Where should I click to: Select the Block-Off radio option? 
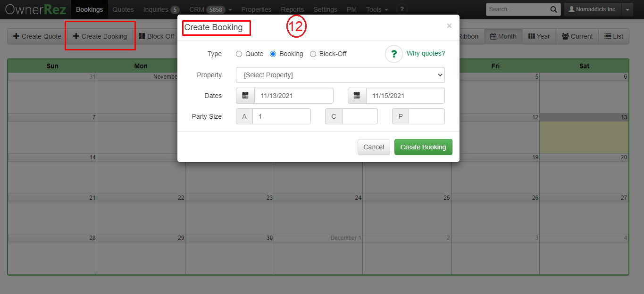tap(313, 54)
